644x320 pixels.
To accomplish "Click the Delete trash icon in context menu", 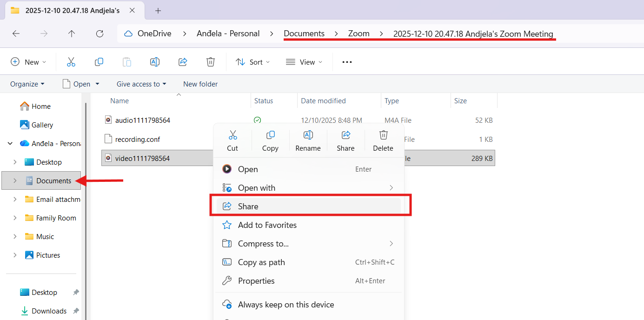I will coord(383,135).
